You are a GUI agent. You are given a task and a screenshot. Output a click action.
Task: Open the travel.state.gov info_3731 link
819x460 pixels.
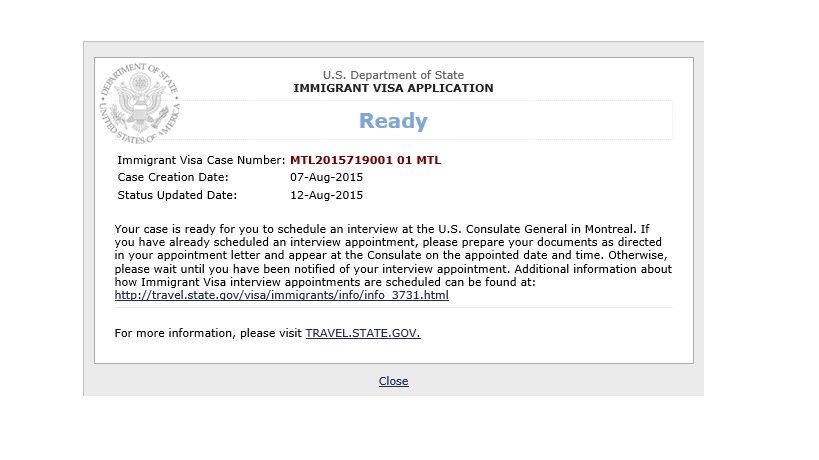pyautogui.click(x=282, y=296)
